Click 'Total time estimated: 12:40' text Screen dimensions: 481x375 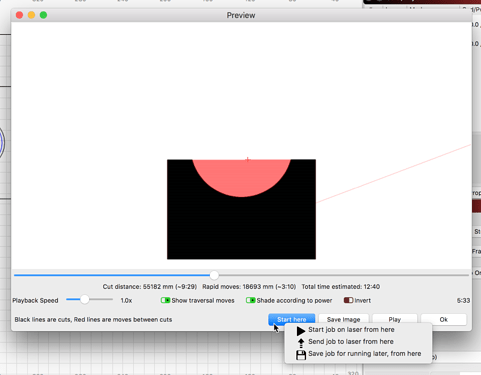coord(341,287)
